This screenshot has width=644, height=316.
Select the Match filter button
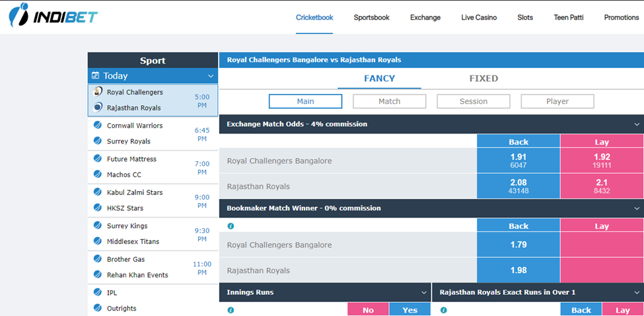click(389, 102)
